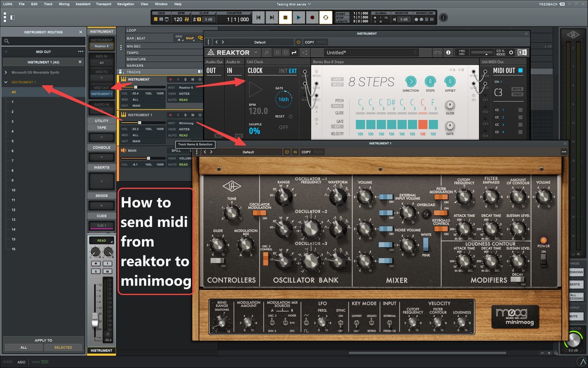
Task: Select MIDI channel 5 in the routing list
Action: [13, 141]
